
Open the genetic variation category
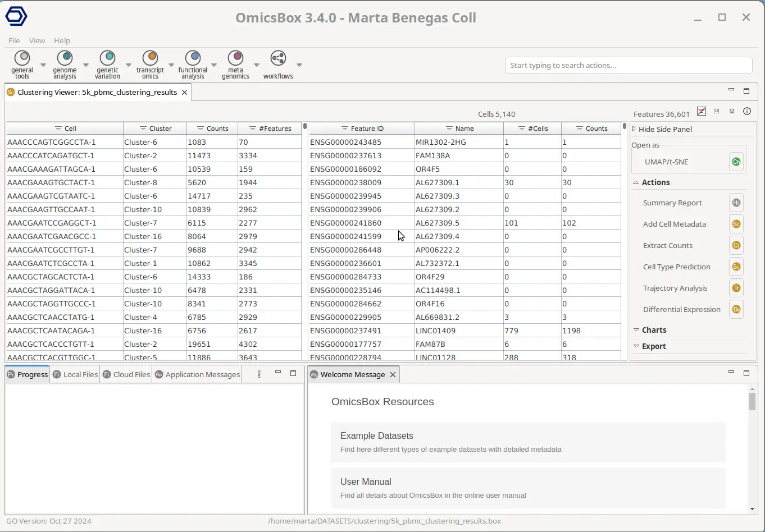[107, 65]
